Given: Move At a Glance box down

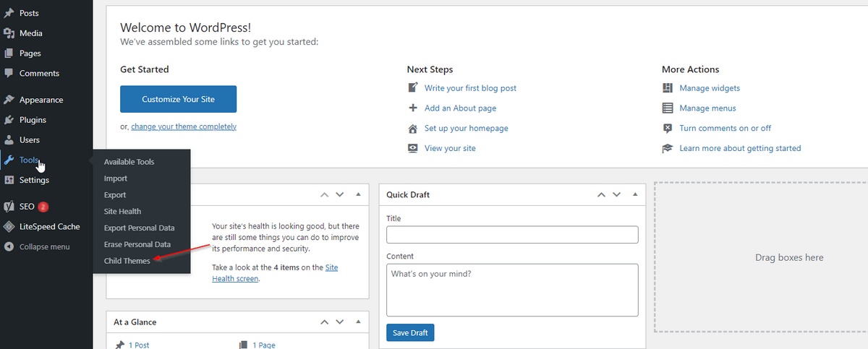Looking at the screenshot, I should 341,322.
